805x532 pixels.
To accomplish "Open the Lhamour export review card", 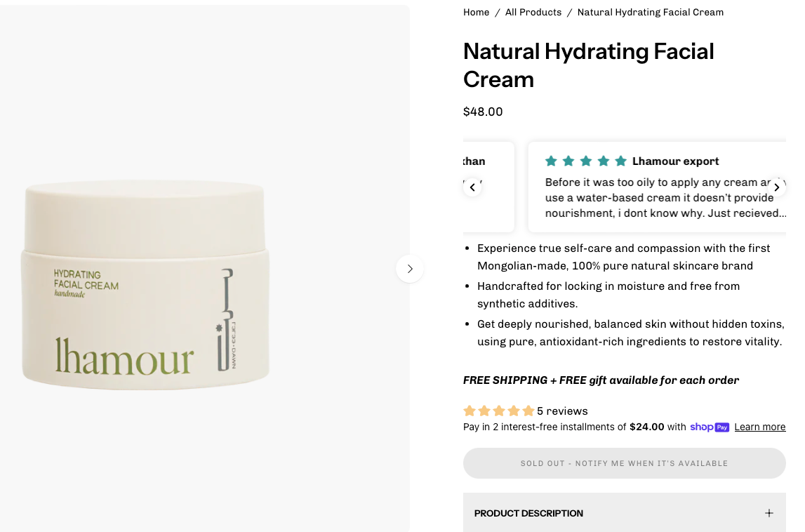I will tap(657, 187).
